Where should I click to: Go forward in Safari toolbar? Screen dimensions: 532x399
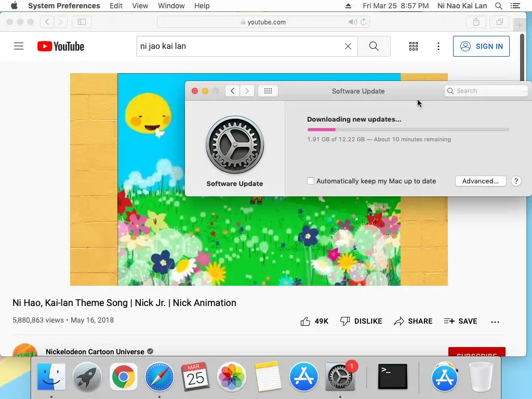(x=60, y=22)
